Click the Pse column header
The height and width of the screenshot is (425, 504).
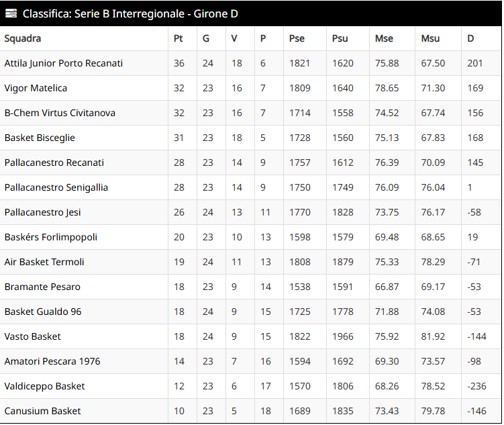[297, 38]
